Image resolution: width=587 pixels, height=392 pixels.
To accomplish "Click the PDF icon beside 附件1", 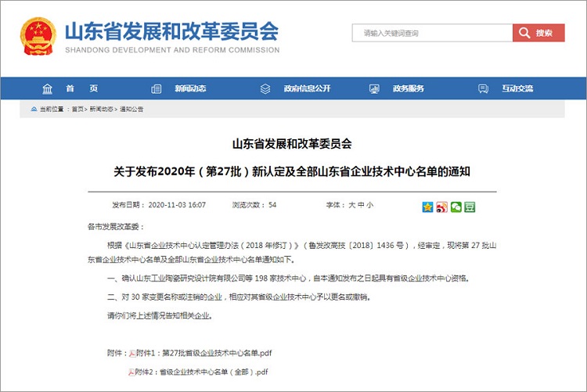I will pyautogui.click(x=132, y=353).
